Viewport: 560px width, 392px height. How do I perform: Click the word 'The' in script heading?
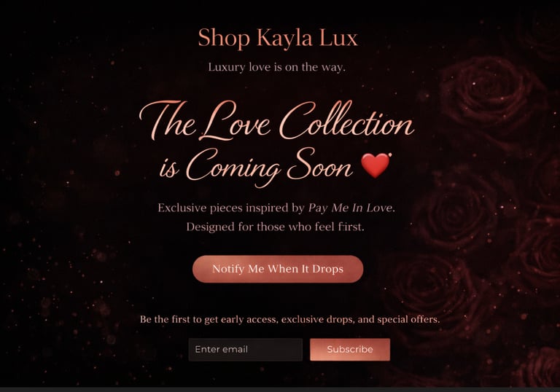click(168, 122)
